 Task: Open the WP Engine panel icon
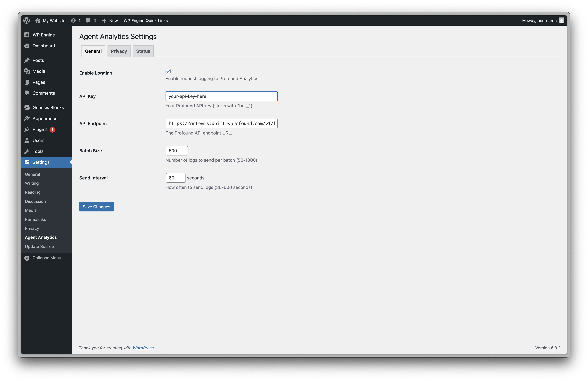[x=27, y=35]
